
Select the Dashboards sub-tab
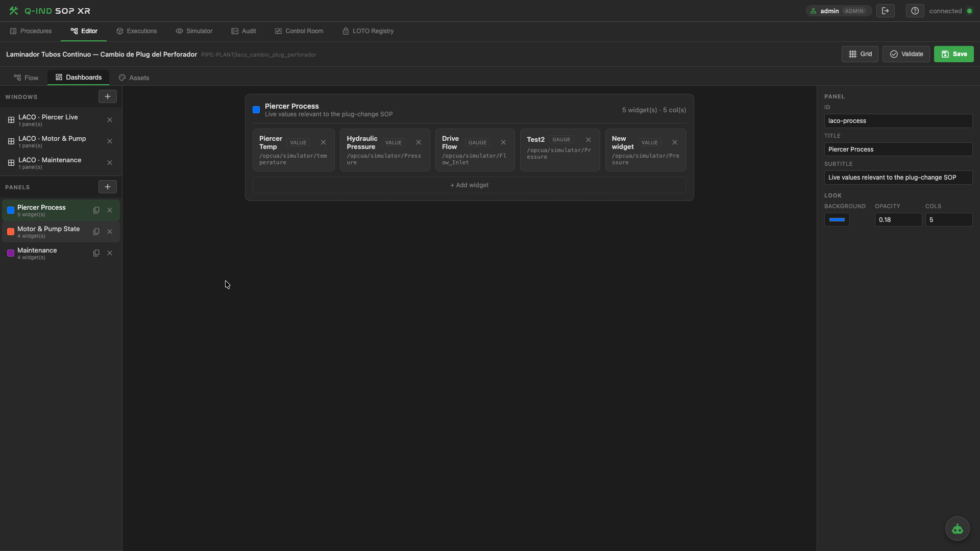point(79,78)
